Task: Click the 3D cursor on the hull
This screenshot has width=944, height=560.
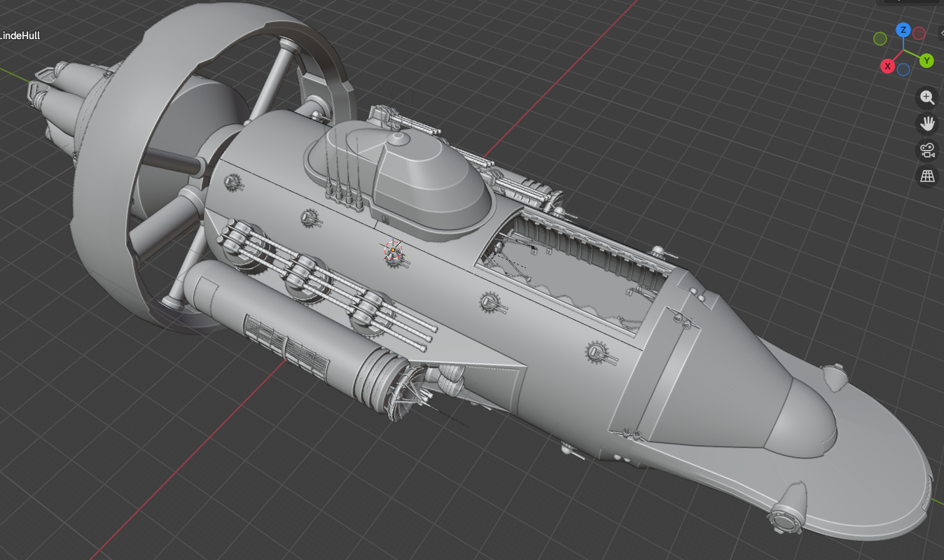Action: click(x=394, y=251)
